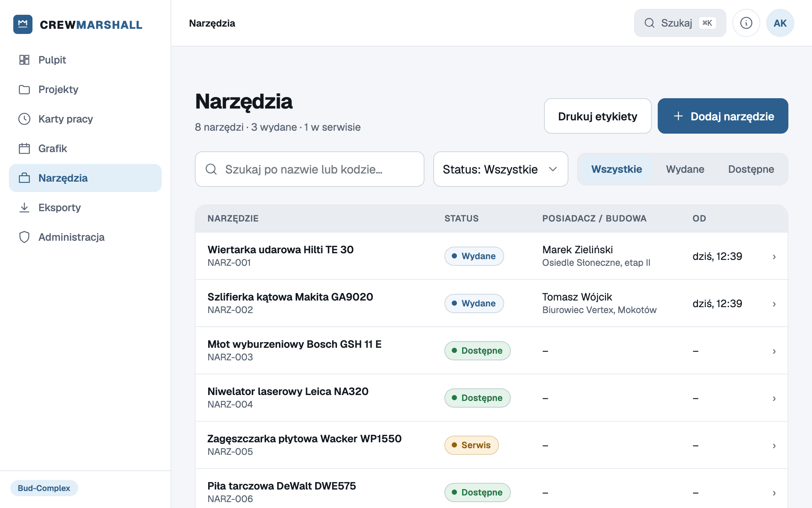
Task: Click the Narzędzia toolbox sidebar icon
Action: click(x=24, y=178)
